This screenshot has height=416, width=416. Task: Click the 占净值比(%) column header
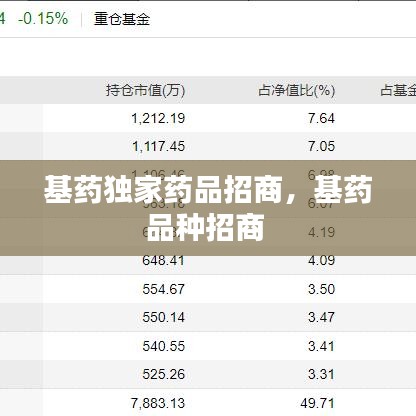coord(297,90)
